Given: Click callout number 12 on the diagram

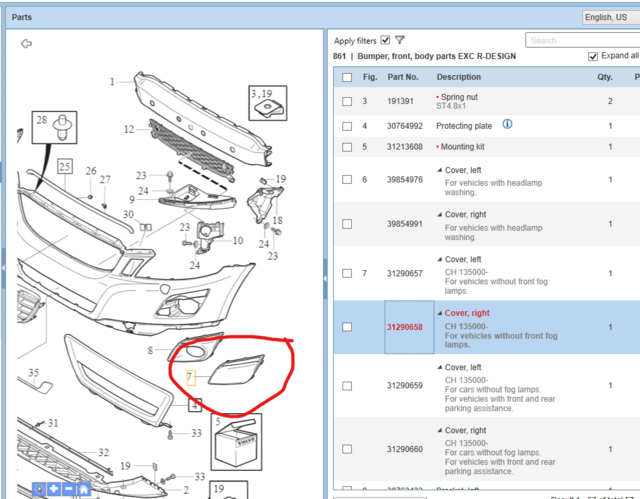Looking at the screenshot, I should tap(130, 130).
